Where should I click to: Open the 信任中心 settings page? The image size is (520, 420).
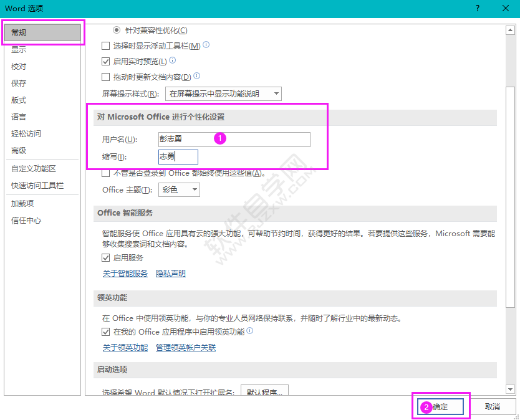26,221
